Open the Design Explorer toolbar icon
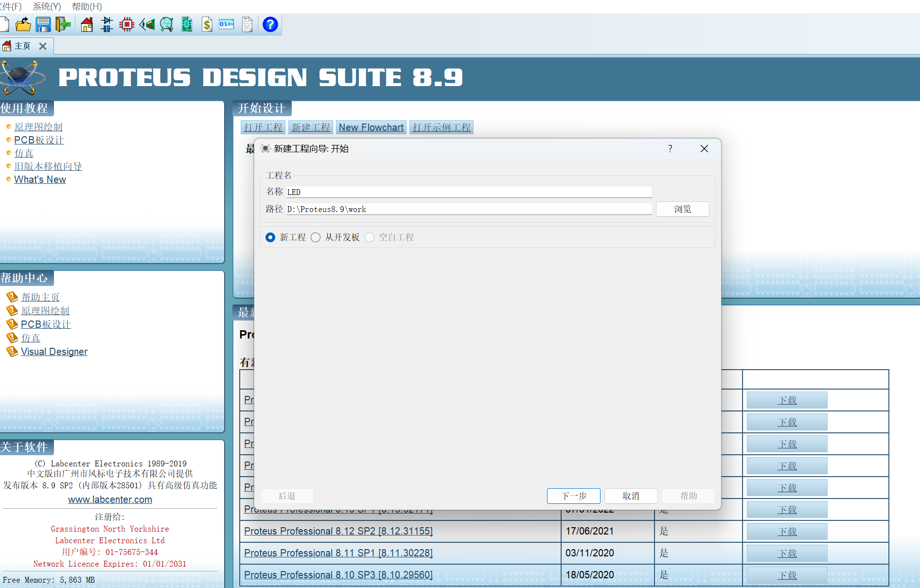The image size is (920, 588). pyautogui.click(x=187, y=24)
